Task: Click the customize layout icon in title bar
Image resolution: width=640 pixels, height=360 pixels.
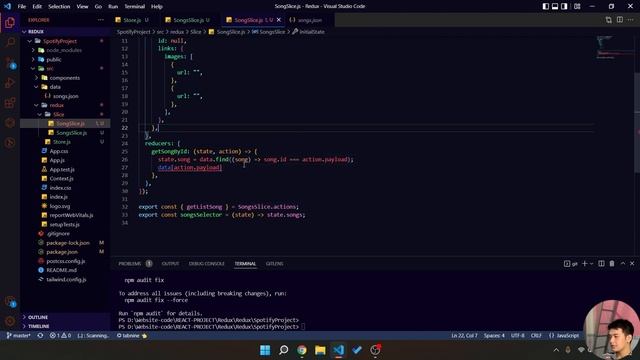Action: 577,6
